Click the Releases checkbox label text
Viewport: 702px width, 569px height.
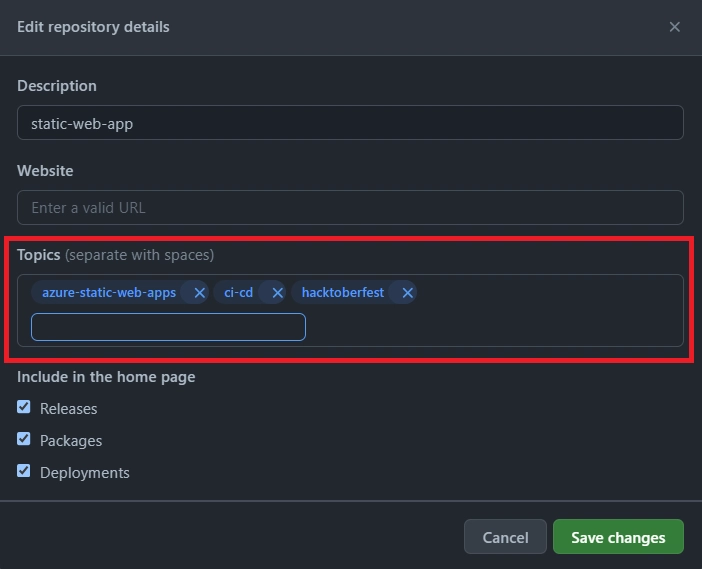[x=68, y=409]
